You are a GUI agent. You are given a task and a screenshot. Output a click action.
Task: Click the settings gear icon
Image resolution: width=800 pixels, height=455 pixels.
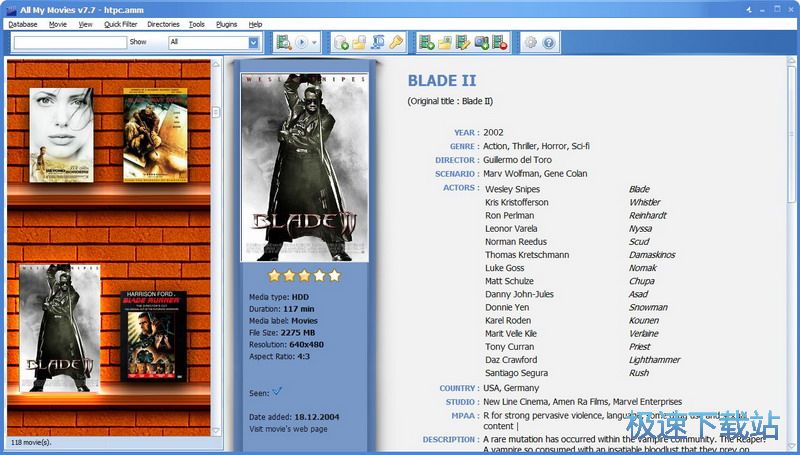pos(531,42)
